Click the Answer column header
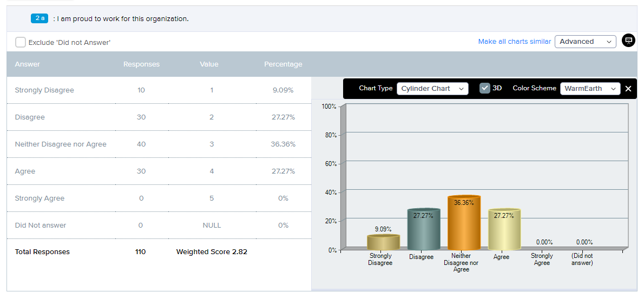Viewport: 644px width, 299px height. 28,64
